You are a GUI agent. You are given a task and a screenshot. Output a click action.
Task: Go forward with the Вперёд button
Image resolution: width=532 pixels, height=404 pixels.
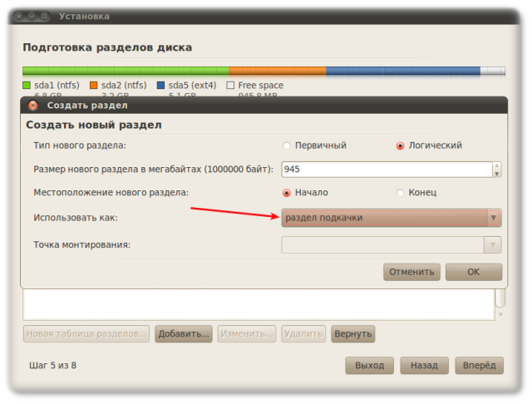tap(479, 366)
